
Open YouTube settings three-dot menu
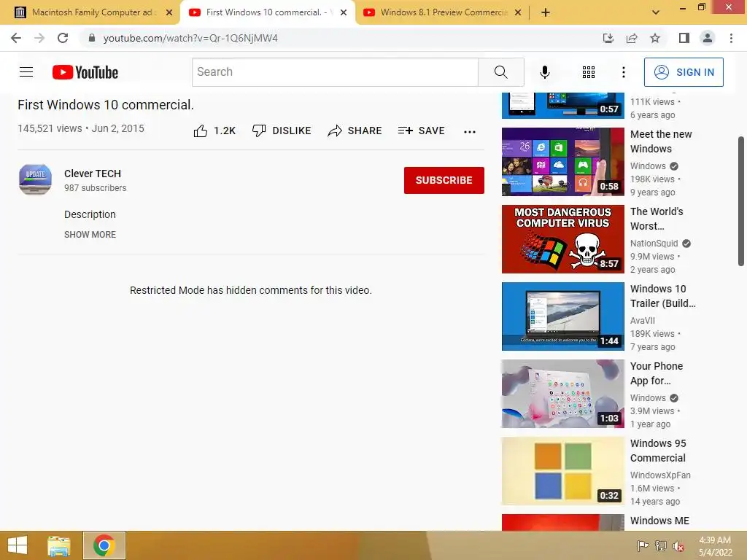pos(623,72)
